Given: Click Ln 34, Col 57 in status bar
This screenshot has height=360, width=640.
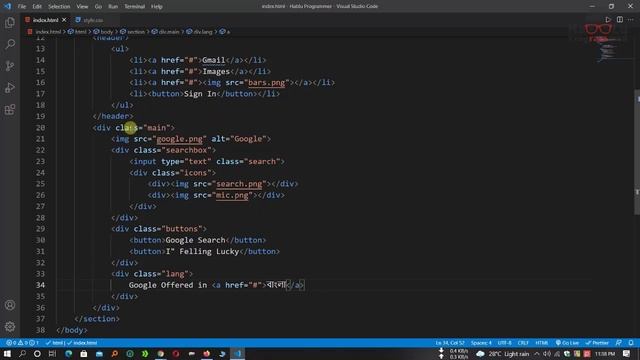Looking at the screenshot, I should (x=450, y=343).
